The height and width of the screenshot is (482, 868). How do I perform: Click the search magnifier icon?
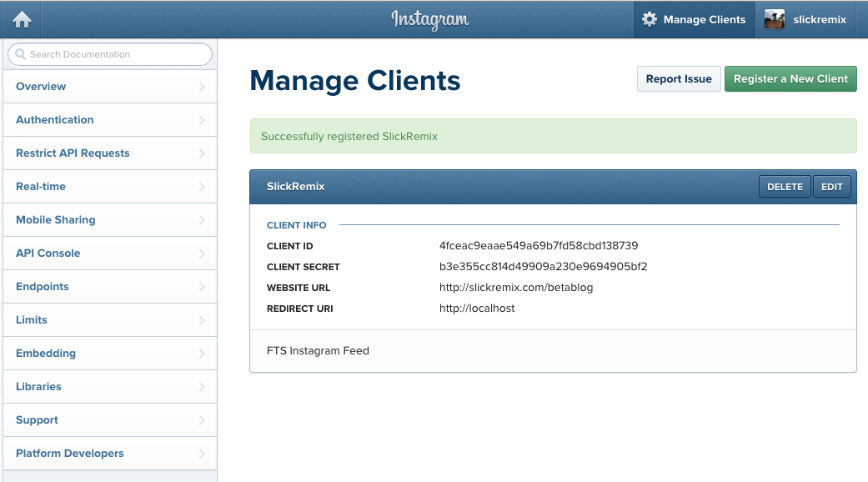tap(21, 54)
